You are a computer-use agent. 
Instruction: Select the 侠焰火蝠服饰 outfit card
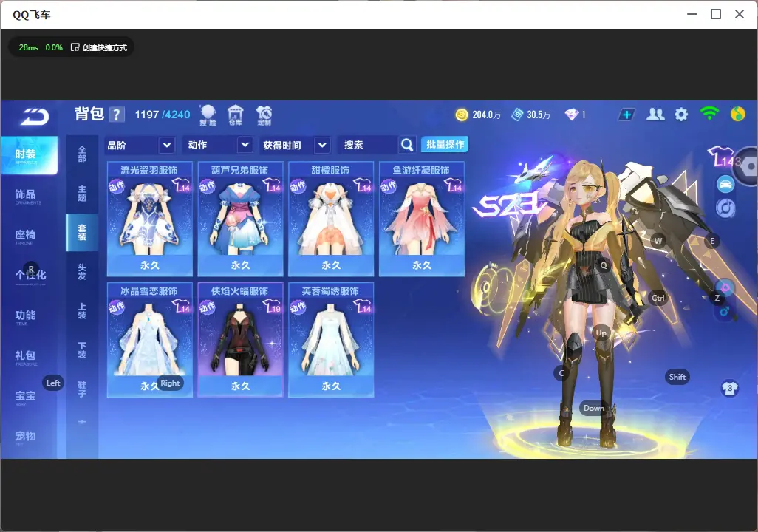point(240,340)
